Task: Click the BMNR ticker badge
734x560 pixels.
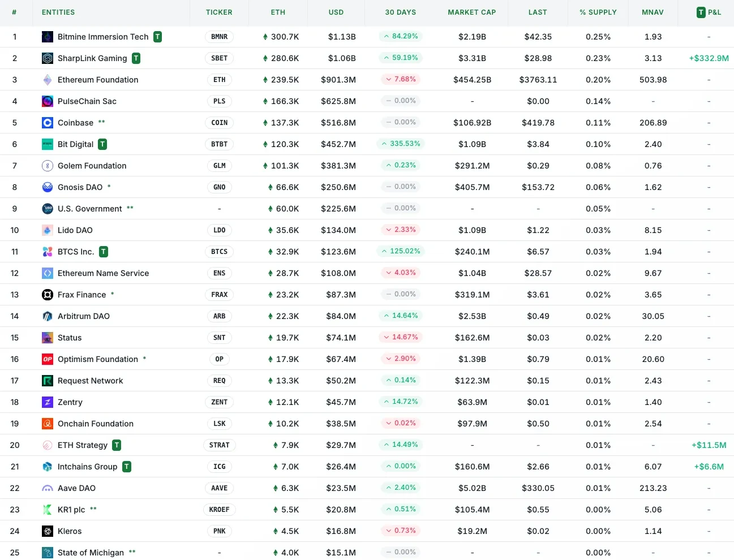Action: pos(219,37)
